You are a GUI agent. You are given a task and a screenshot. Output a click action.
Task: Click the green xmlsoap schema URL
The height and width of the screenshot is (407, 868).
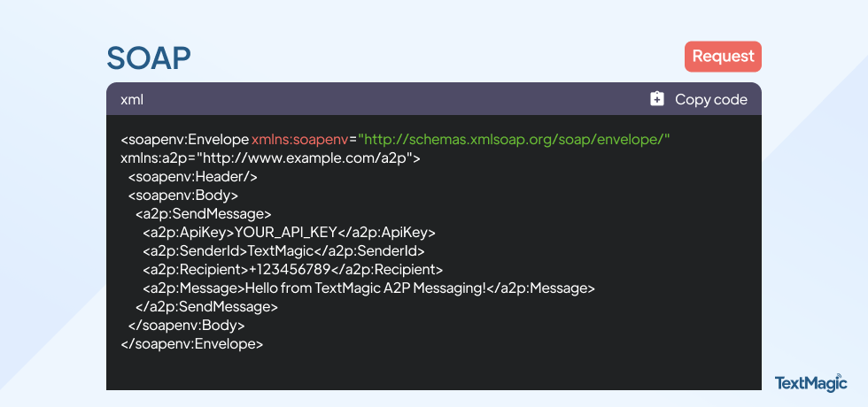click(514, 140)
